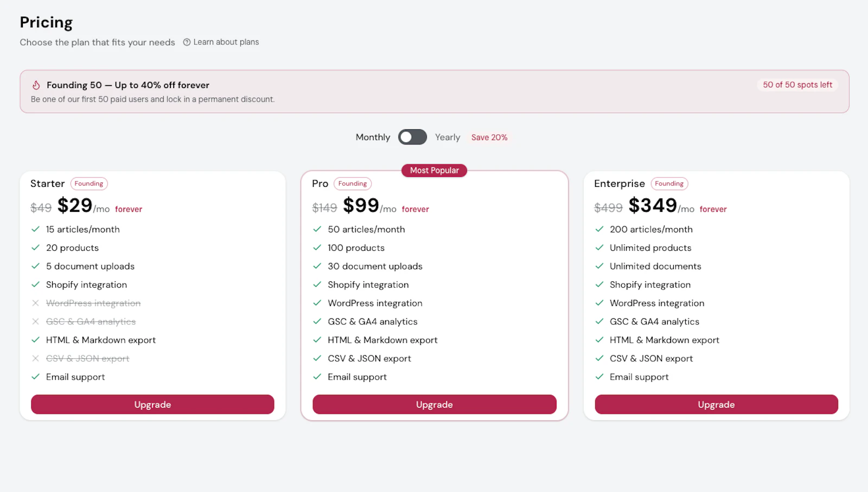Image resolution: width=868 pixels, height=492 pixels.
Task: Click the X icon beside CSV & JSON export
Action: 36,358
